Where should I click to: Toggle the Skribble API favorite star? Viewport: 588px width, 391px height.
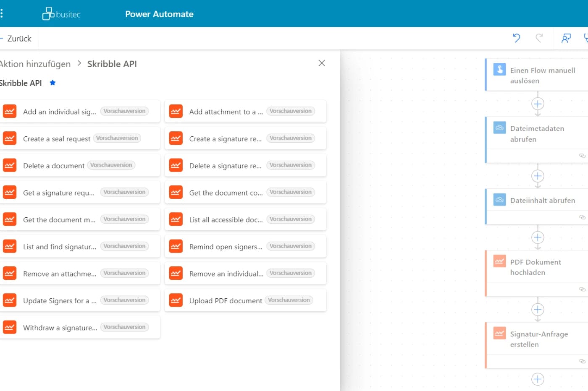pyautogui.click(x=52, y=83)
